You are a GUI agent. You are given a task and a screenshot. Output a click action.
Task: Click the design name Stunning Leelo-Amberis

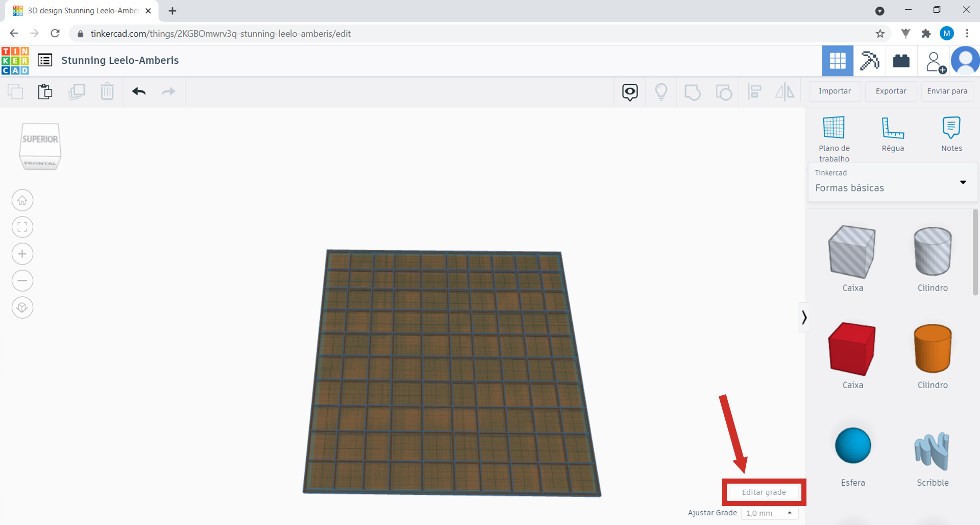120,60
